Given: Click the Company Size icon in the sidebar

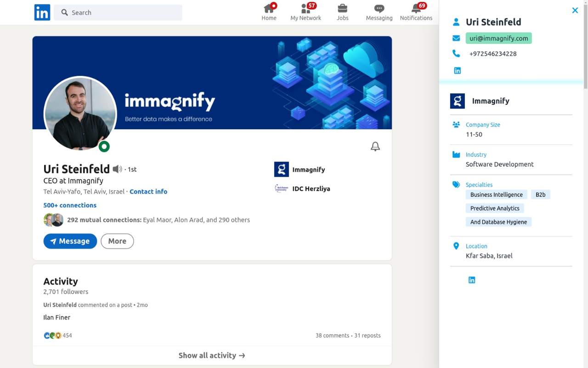Looking at the screenshot, I should 456,124.
